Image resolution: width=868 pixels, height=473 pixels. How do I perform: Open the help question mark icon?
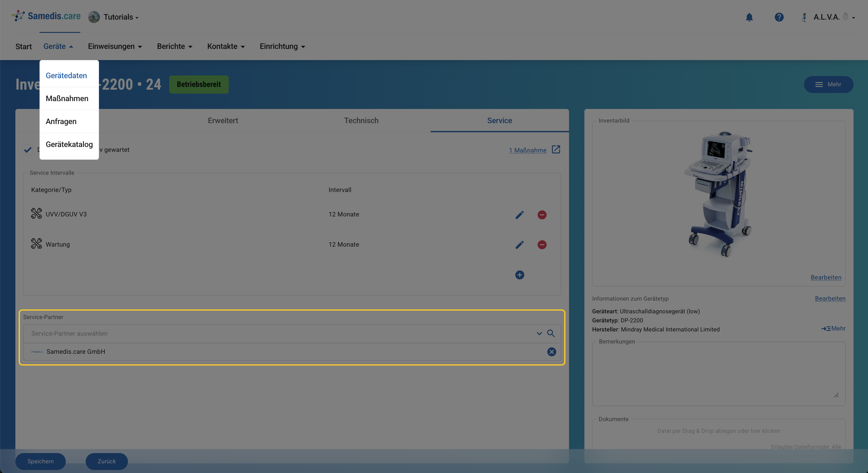[779, 17]
